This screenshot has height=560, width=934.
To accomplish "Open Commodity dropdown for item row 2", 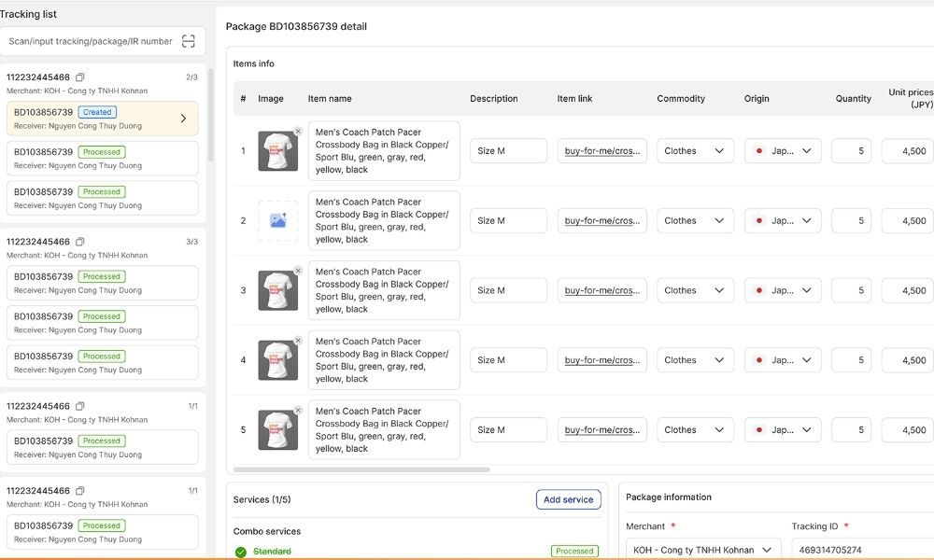I will click(x=695, y=220).
